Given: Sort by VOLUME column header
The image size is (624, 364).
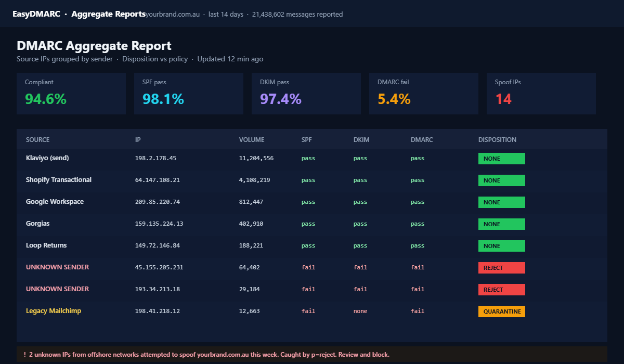Looking at the screenshot, I should pyautogui.click(x=252, y=140).
